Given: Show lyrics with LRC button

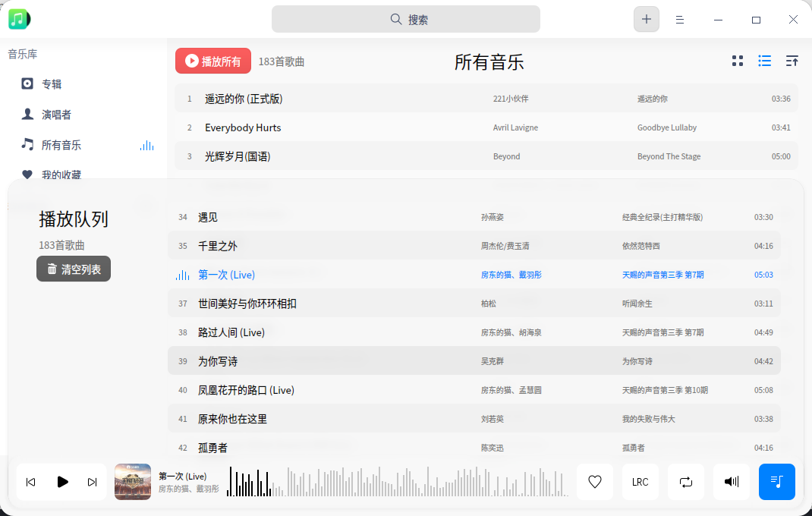Looking at the screenshot, I should click(640, 482).
